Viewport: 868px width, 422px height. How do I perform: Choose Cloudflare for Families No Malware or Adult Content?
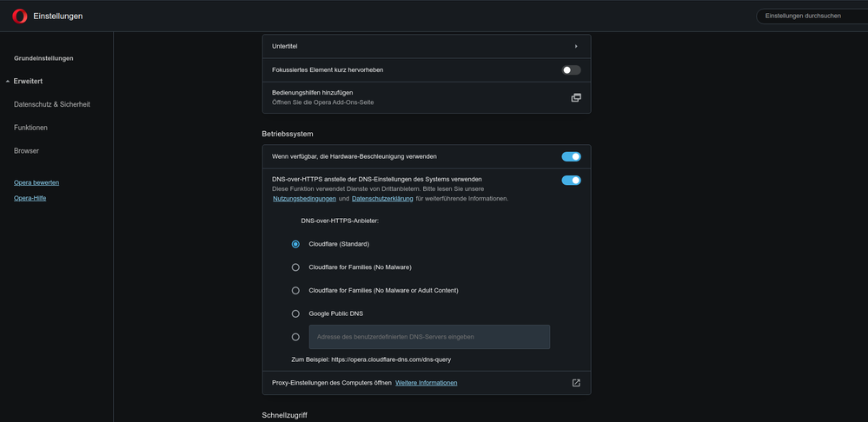295,290
